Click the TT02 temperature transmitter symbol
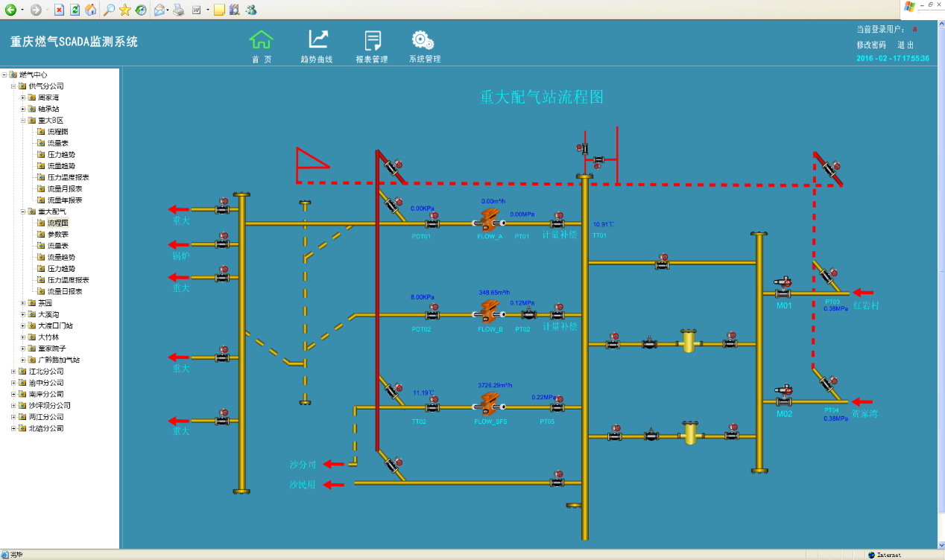The image size is (945, 560). (x=432, y=404)
